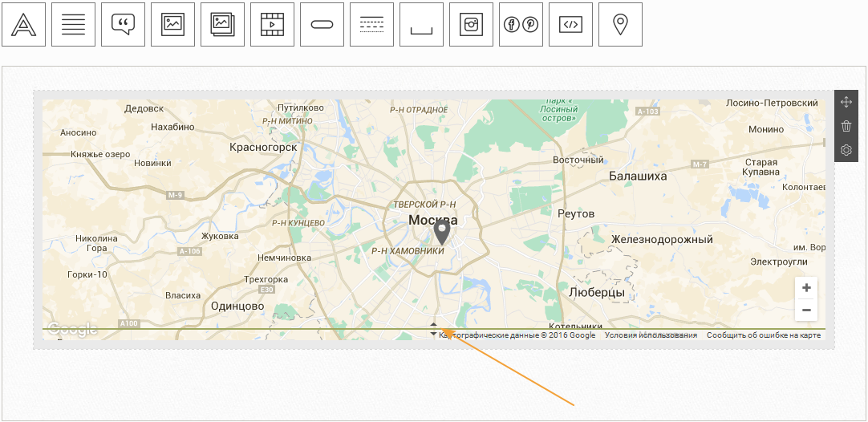Viewport: 868px width, 422px height.
Task: Click Немчиновка label on the map
Action: (284, 258)
